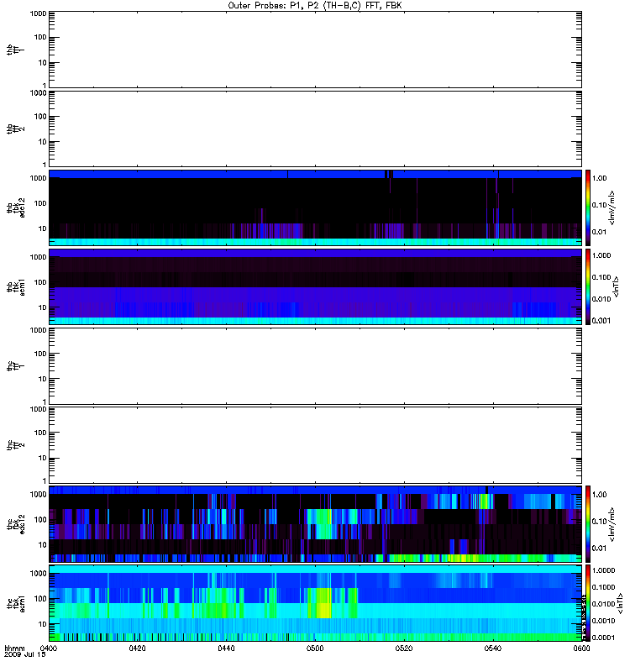Click the '0.100' color bar tick value
The width and height of the screenshot is (630, 672).
pos(601,277)
